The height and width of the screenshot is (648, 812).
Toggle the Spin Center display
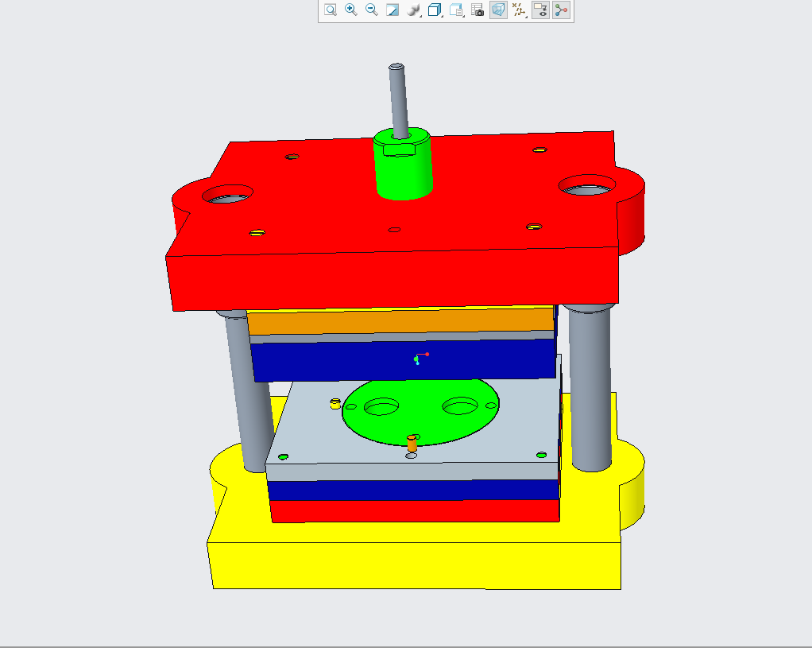point(562,10)
